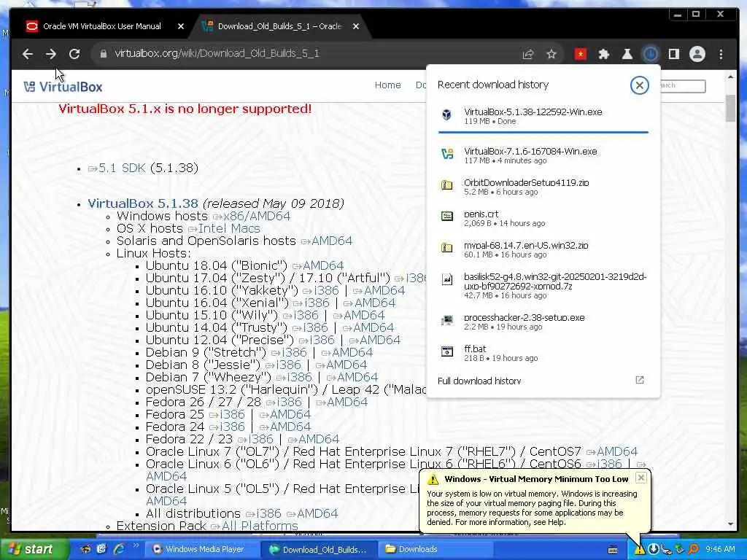Open the red extension icon in toolbar

(x=580, y=54)
